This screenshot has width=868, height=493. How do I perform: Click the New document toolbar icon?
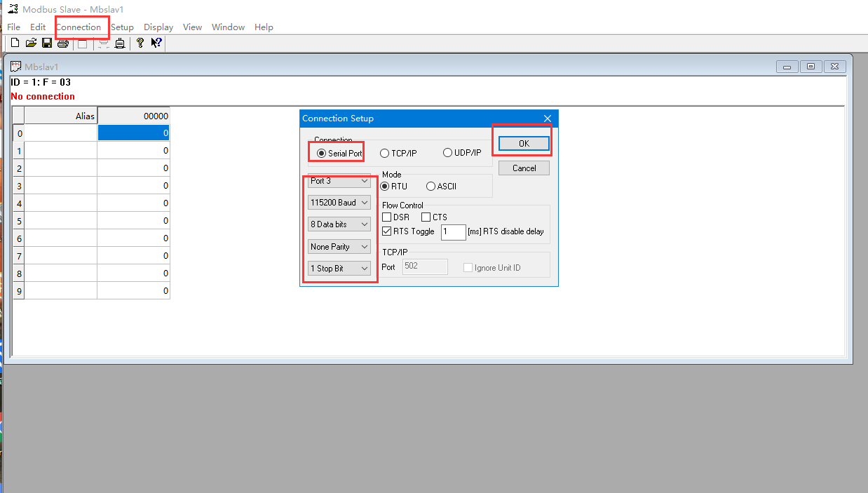click(15, 43)
